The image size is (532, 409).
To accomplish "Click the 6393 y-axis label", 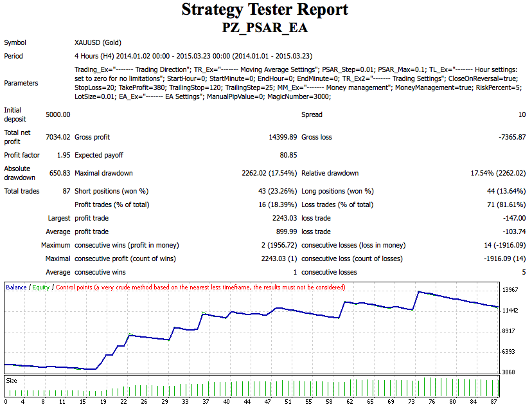I will [509, 352].
